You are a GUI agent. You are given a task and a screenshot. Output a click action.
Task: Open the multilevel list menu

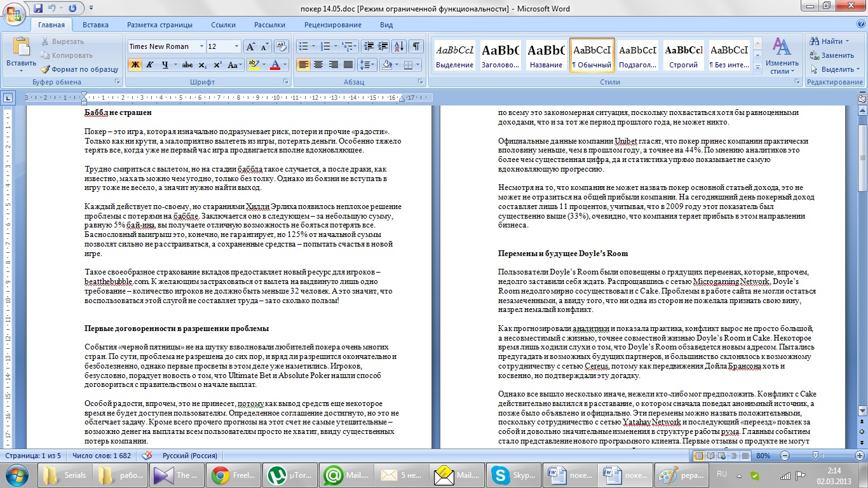(349, 46)
